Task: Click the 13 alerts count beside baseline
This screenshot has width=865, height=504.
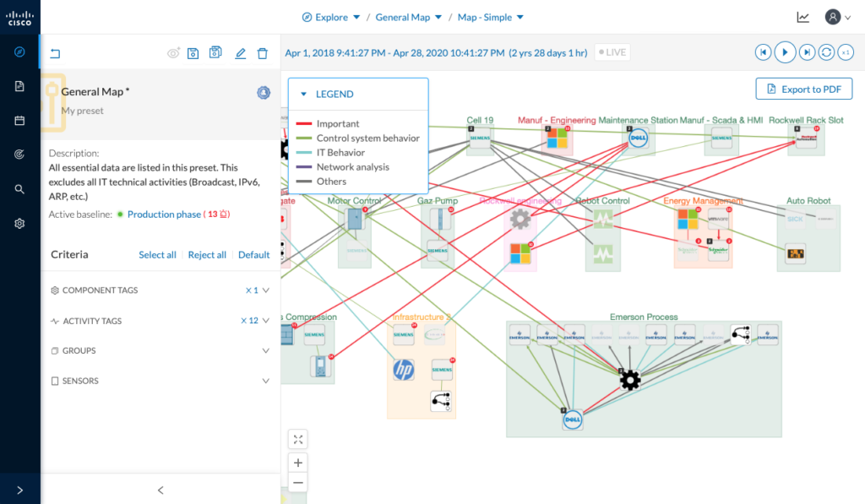Action: click(x=218, y=214)
